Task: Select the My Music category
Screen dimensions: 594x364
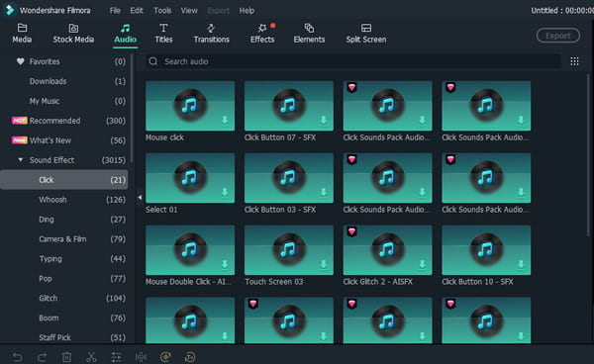Action: tap(65, 101)
